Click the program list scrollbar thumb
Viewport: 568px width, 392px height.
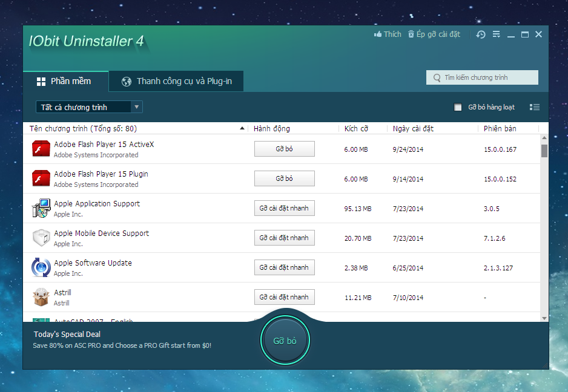[544, 151]
